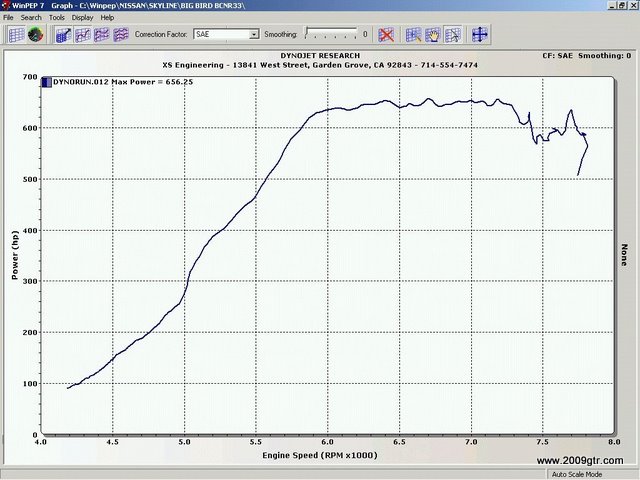Open the Tools menu
This screenshot has height=480, width=640.
(x=57, y=18)
